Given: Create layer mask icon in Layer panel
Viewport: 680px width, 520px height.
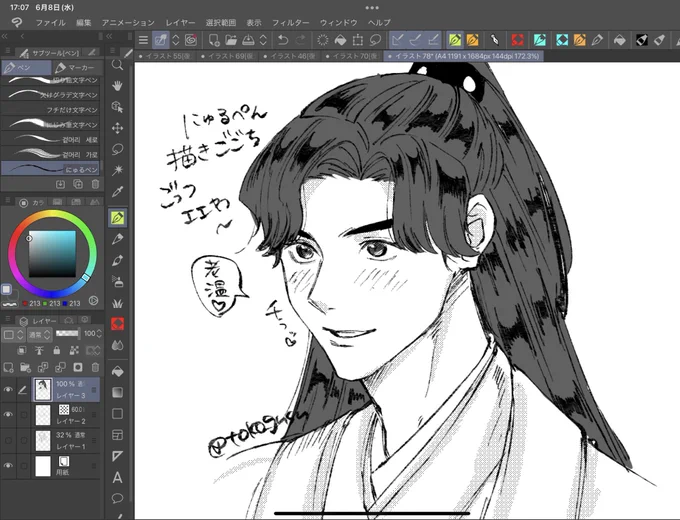Looking at the screenshot, I should pyautogui.click(x=78, y=368).
